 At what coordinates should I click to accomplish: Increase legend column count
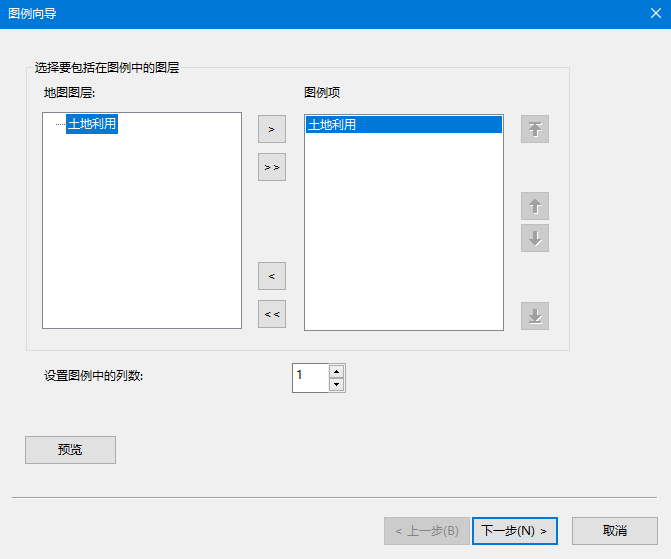coord(336,371)
